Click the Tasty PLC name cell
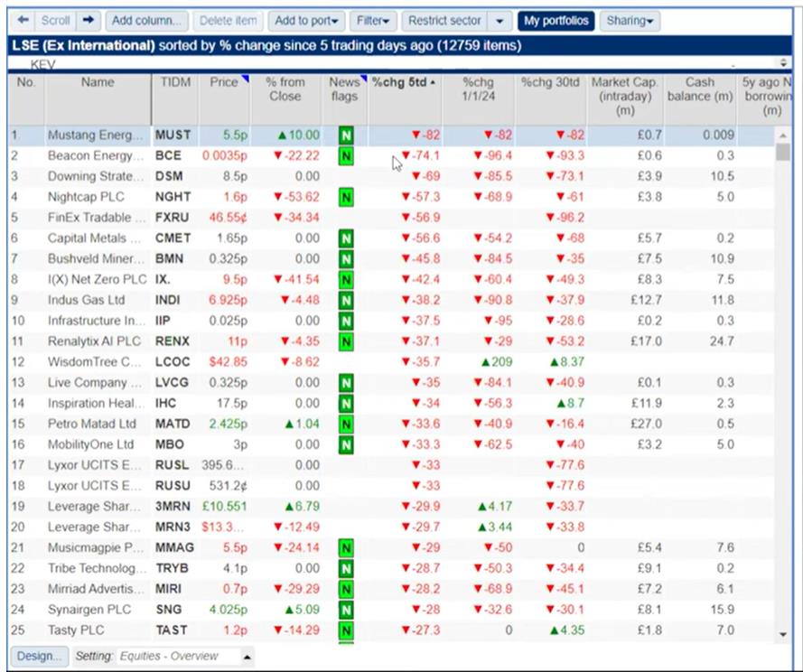The image size is (803, 672). click(76, 630)
